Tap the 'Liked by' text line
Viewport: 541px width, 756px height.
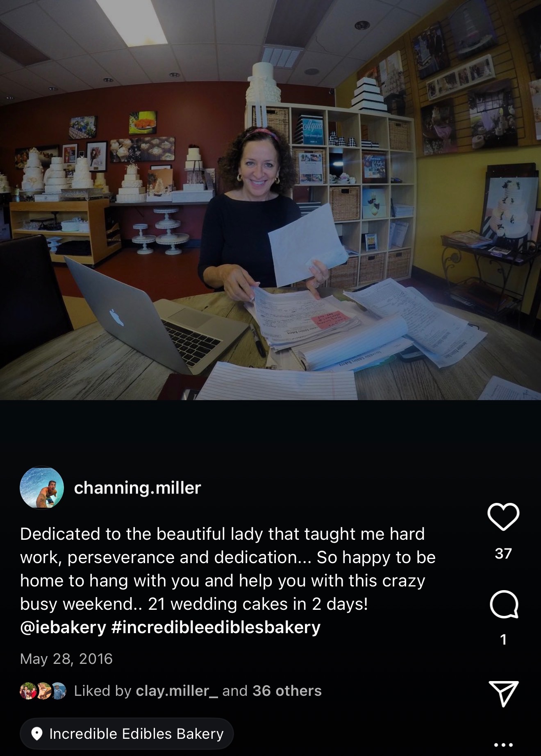(198, 691)
